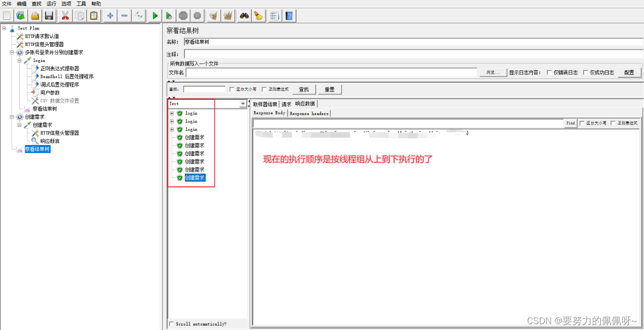Collapse the 创建需求 sampler with pipette icon
The image size is (644, 330).
pos(20,125)
